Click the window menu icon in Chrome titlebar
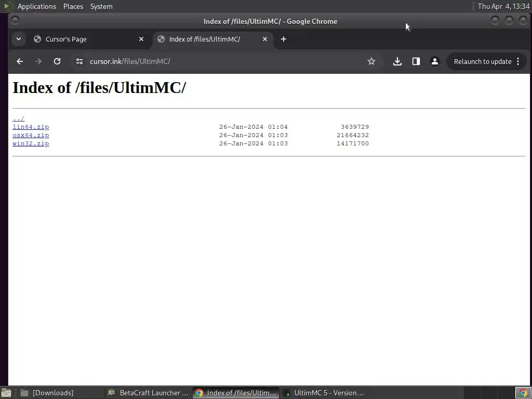The image size is (532, 399). coord(15,21)
